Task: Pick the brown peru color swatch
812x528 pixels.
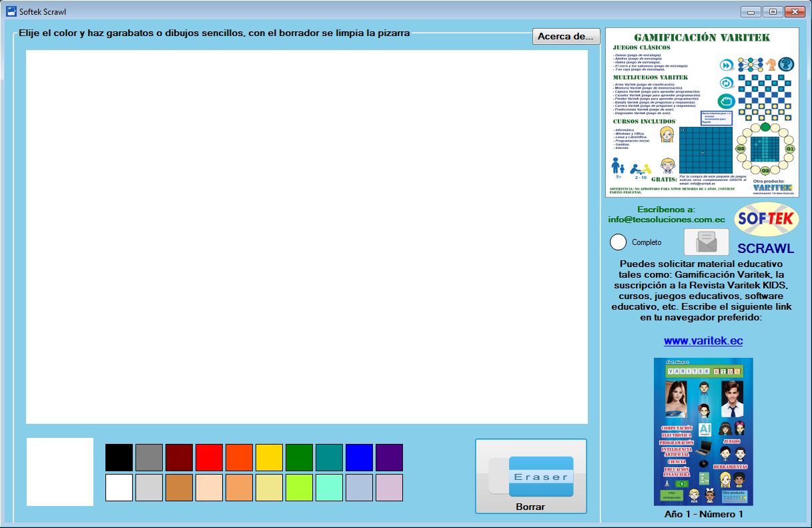Action: [179, 487]
